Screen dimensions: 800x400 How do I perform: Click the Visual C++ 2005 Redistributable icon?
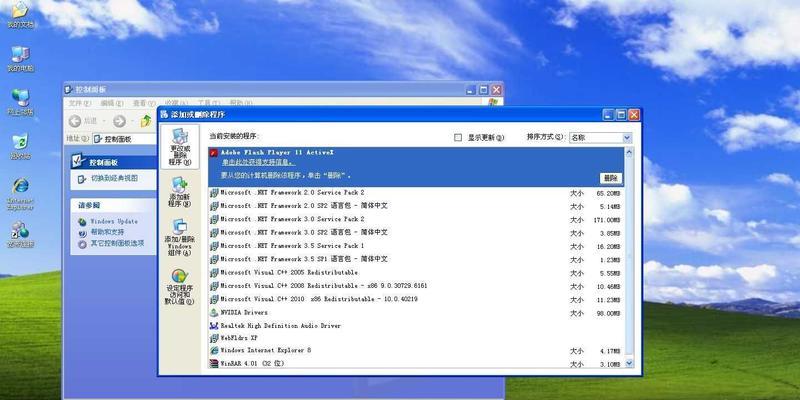click(x=214, y=272)
